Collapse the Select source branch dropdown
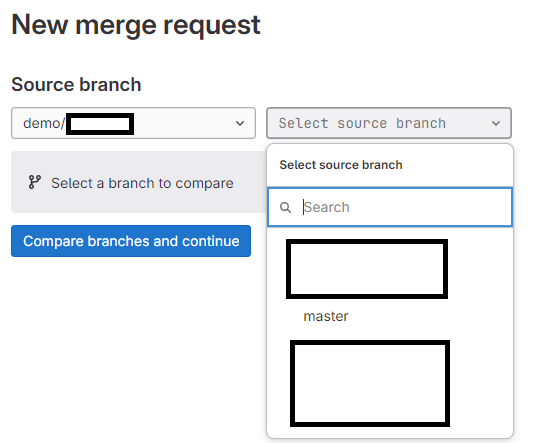Screen dimensions: 540x443 [x=389, y=123]
